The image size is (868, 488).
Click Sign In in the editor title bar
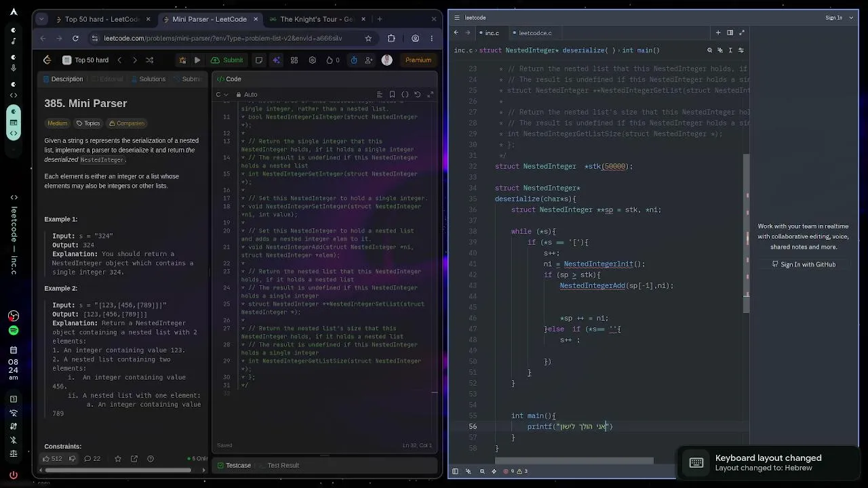(833, 18)
